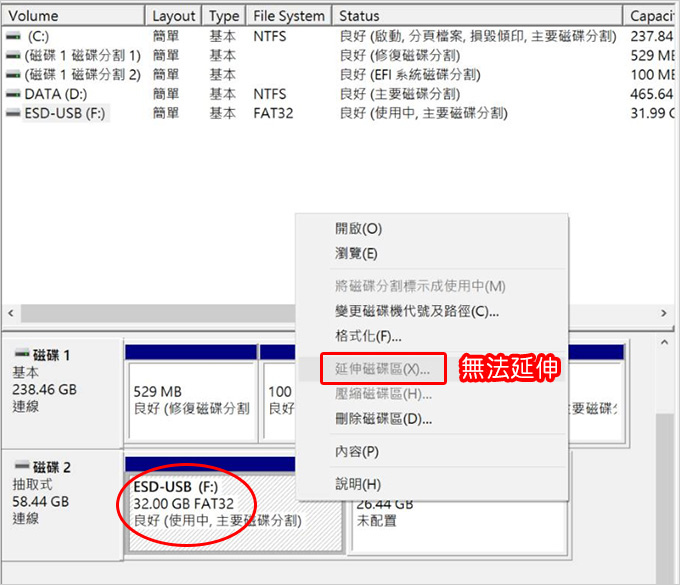Click NTFS cell in the (C:) row
Viewport: 680px width, 585px height.
click(270, 36)
